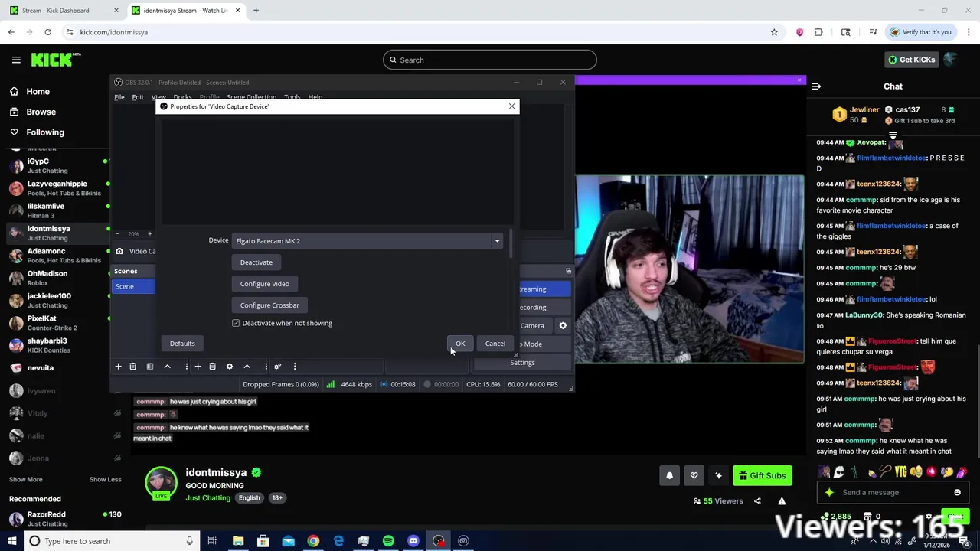Open the OBS Edit menu
The image size is (980, 551).
click(x=138, y=97)
